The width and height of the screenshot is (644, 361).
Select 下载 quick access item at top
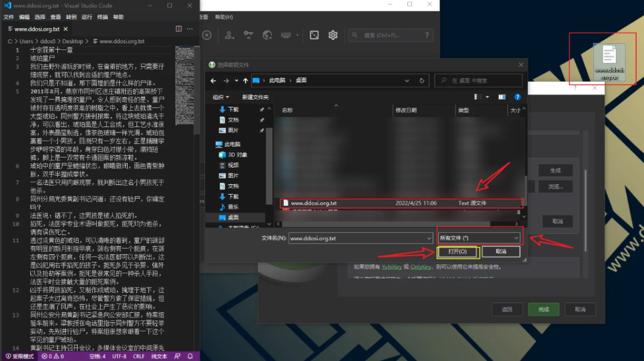tap(233, 109)
